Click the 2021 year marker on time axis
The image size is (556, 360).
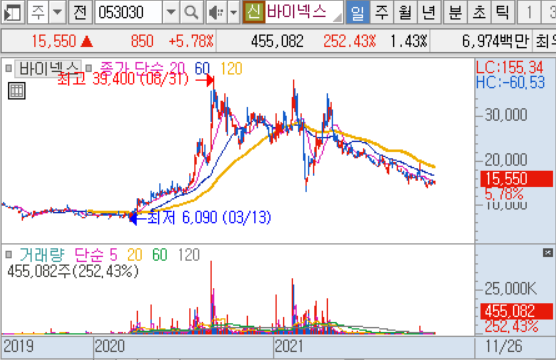coord(289,346)
